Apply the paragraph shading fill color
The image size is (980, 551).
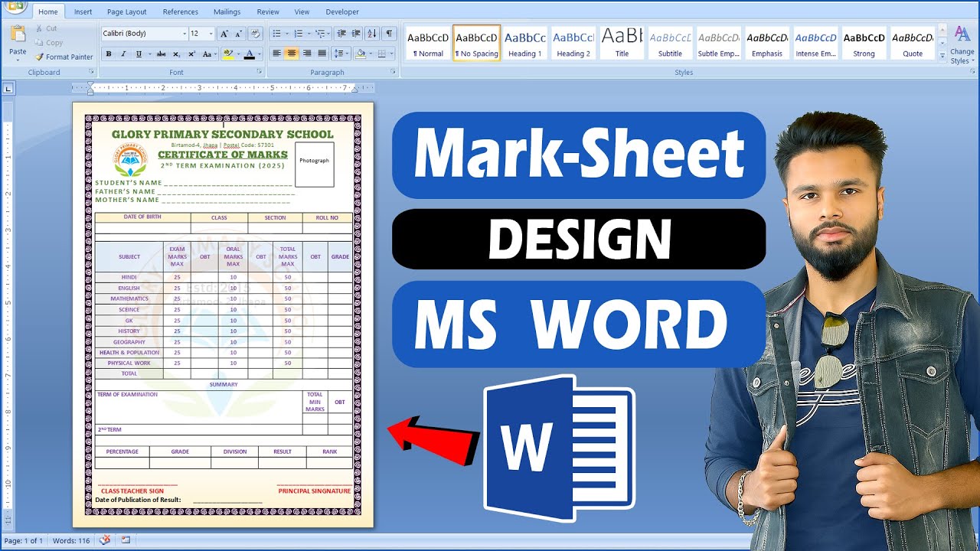tap(360, 54)
